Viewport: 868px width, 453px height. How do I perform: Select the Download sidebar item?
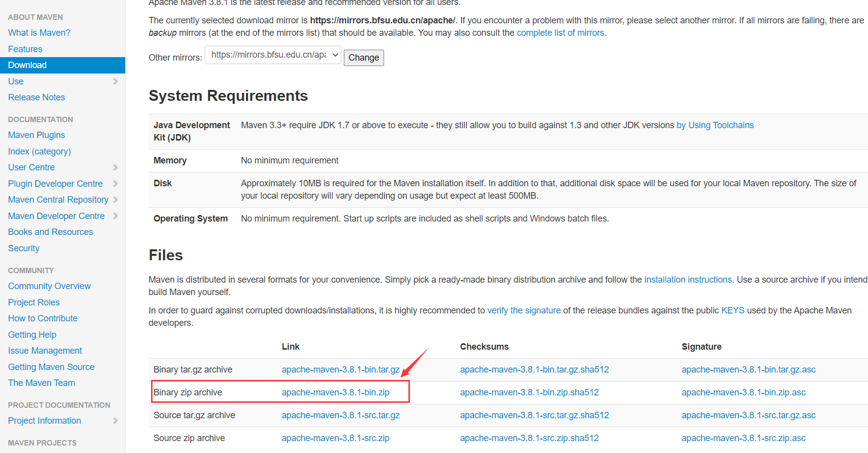pyautogui.click(x=63, y=65)
